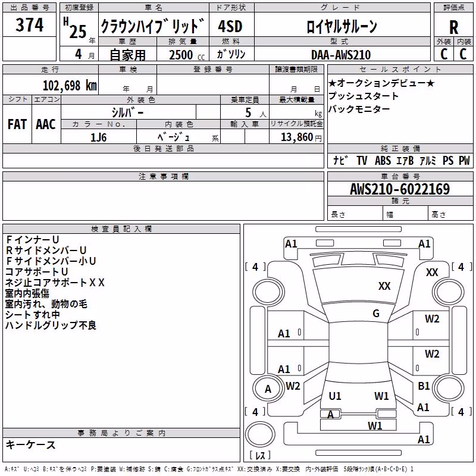Image resolution: width=476 pixels, height=476 pixels.
Task: Click equipment item TV
Action: coord(362,160)
